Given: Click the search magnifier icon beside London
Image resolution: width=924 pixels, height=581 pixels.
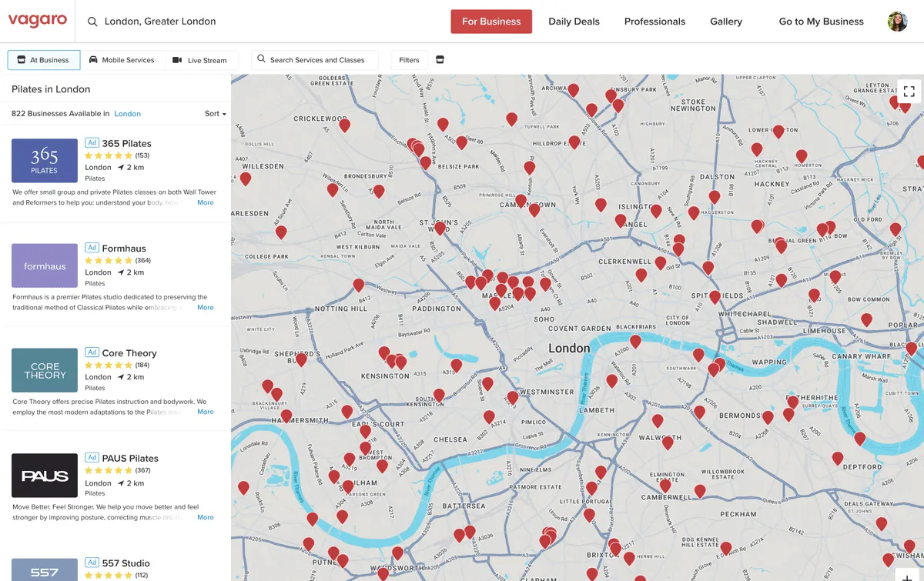Looking at the screenshot, I should (92, 22).
